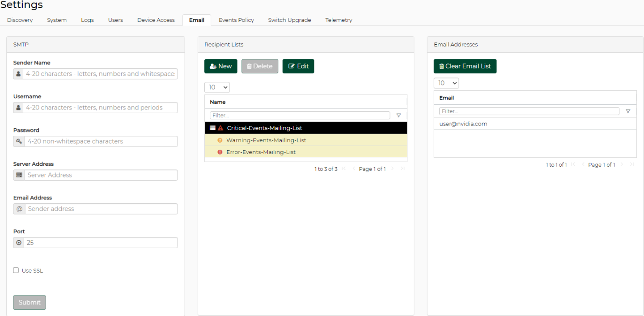Enable the Use SSL checkbox
The width and height of the screenshot is (644, 316).
click(x=16, y=270)
